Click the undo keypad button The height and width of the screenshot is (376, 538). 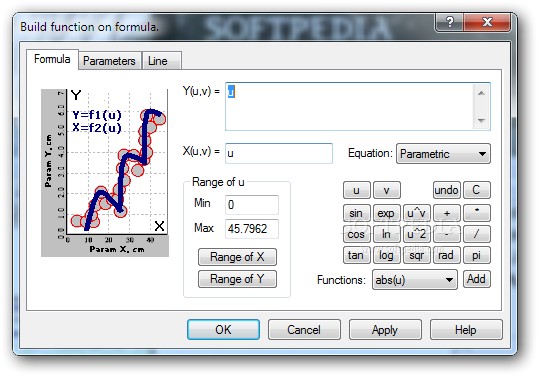[x=446, y=190]
